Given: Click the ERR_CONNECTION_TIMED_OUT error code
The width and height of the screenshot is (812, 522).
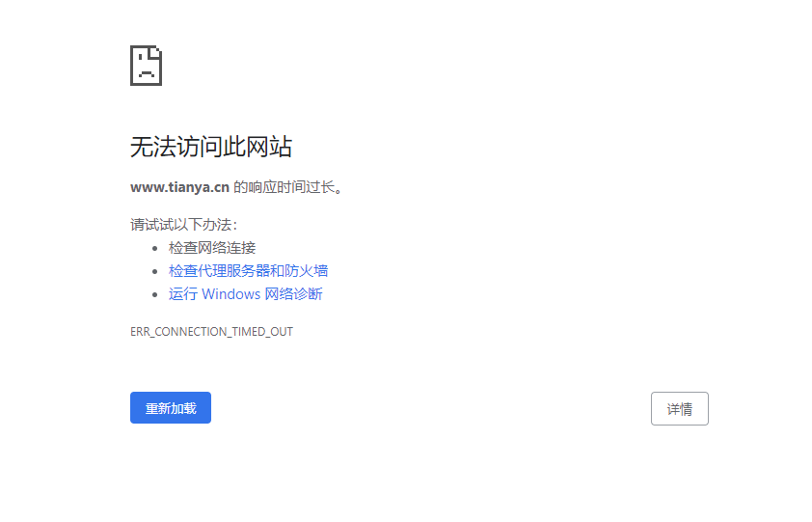Looking at the screenshot, I should point(211,332).
